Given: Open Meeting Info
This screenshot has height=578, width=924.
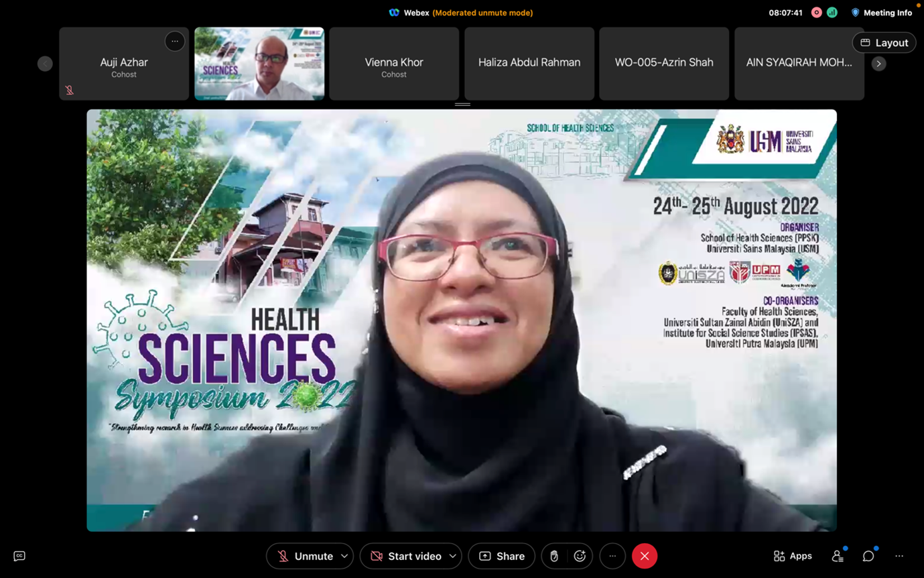Looking at the screenshot, I should pyautogui.click(x=881, y=13).
